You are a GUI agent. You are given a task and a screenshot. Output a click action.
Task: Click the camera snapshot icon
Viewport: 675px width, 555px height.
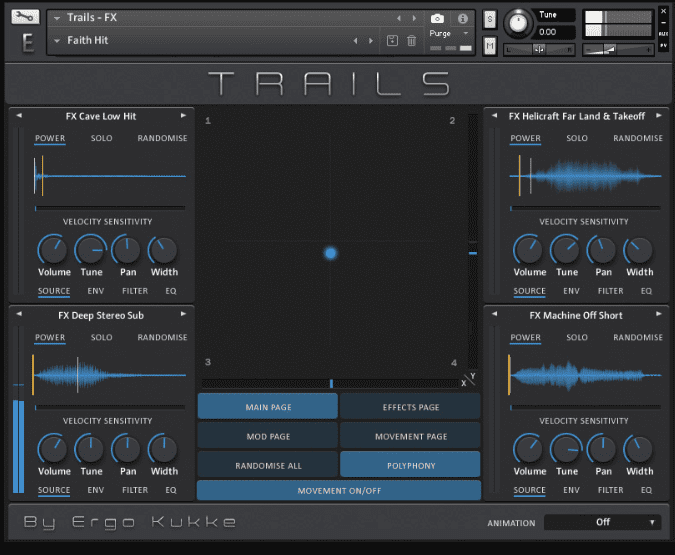[437, 19]
